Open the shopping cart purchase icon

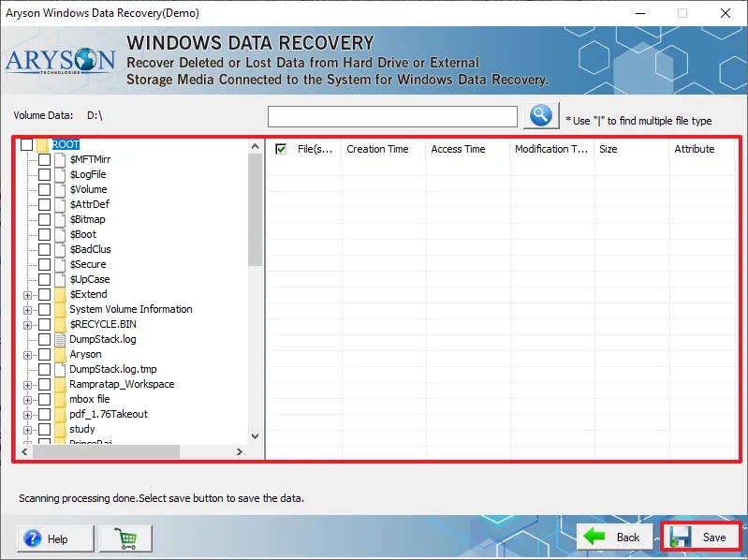[126, 538]
